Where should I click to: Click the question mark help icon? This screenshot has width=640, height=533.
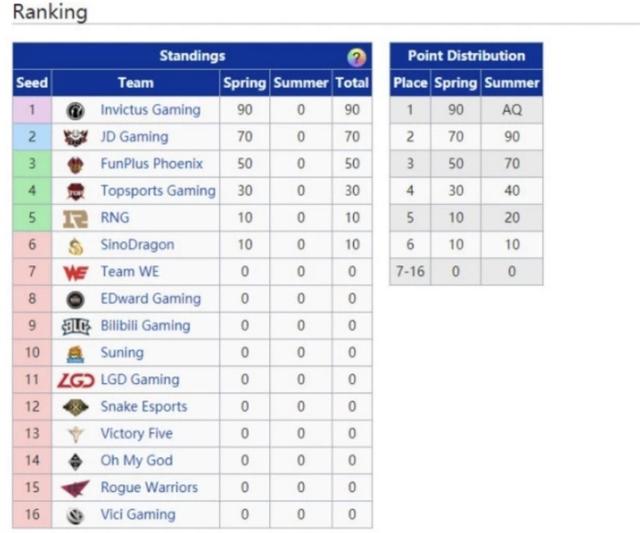click(356, 57)
